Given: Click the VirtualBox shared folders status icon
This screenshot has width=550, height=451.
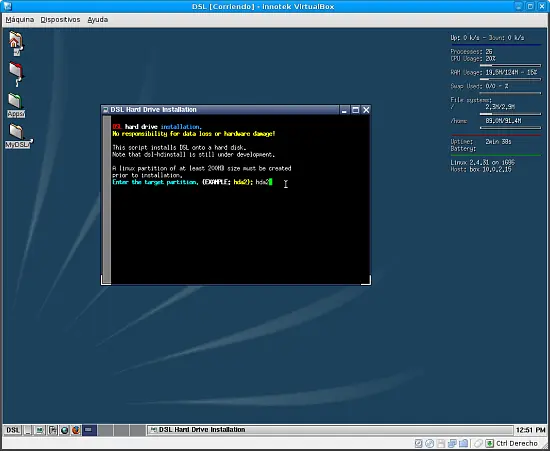Looking at the screenshot, I should tap(463, 443).
